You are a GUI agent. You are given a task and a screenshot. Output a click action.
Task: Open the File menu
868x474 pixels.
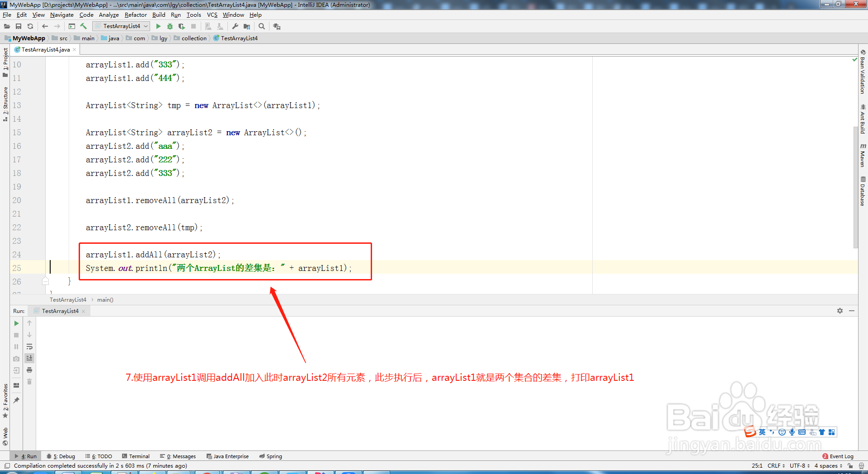(x=7, y=15)
